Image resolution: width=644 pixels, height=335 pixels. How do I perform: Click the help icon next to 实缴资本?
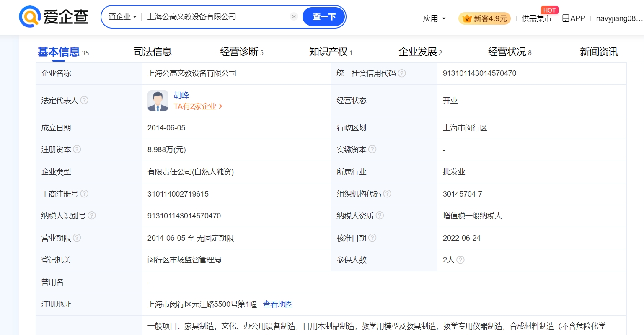[x=372, y=149]
